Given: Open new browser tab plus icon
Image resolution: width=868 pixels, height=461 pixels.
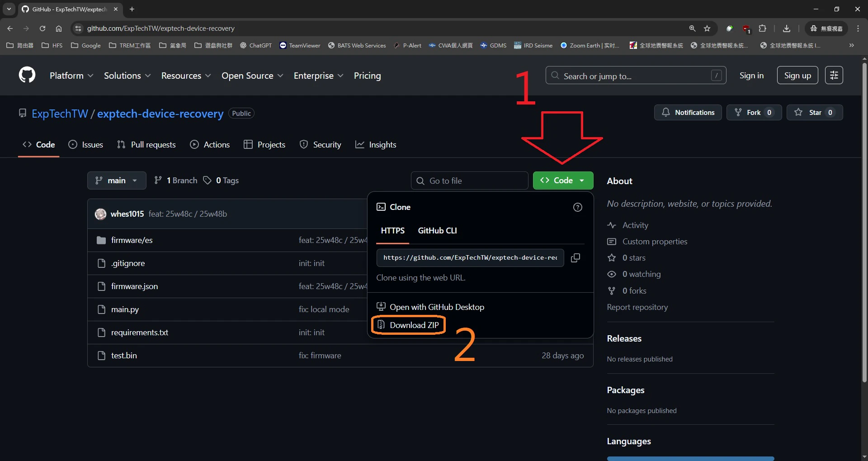Looking at the screenshot, I should 132,9.
